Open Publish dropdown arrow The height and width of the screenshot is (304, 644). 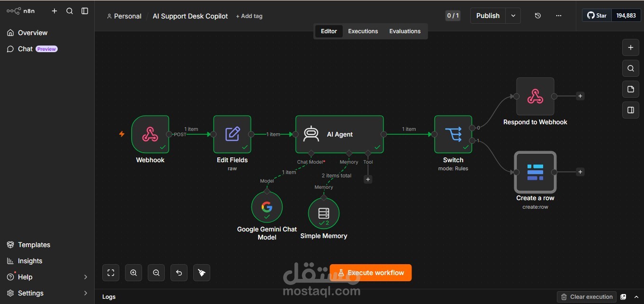513,16
